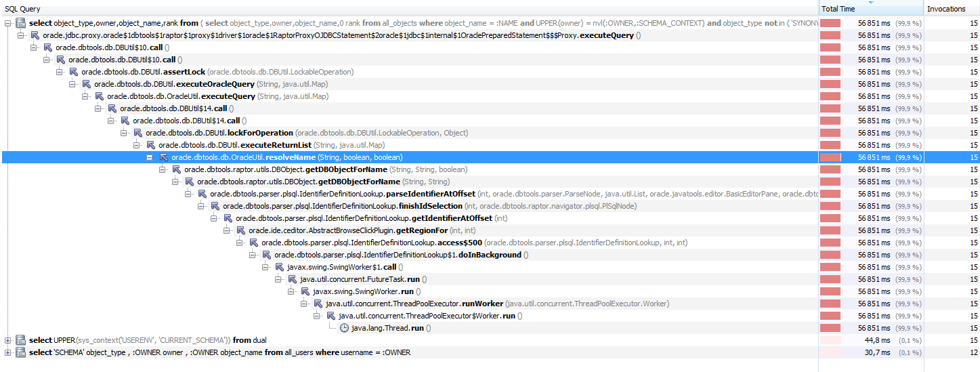This screenshot has height=372, width=980.
Task: Collapse the SwingWorker$1.call node
Action: [x=265, y=267]
